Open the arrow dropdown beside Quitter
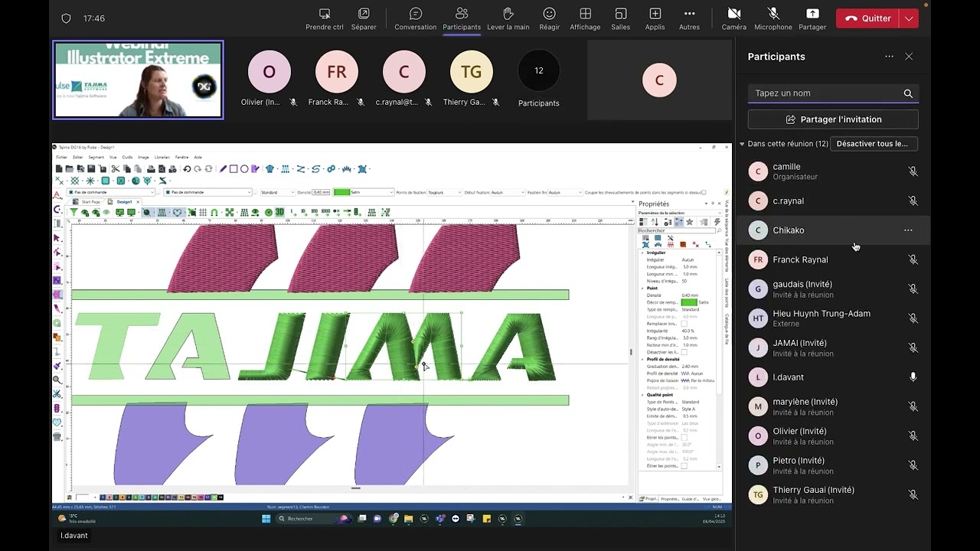 909,18
